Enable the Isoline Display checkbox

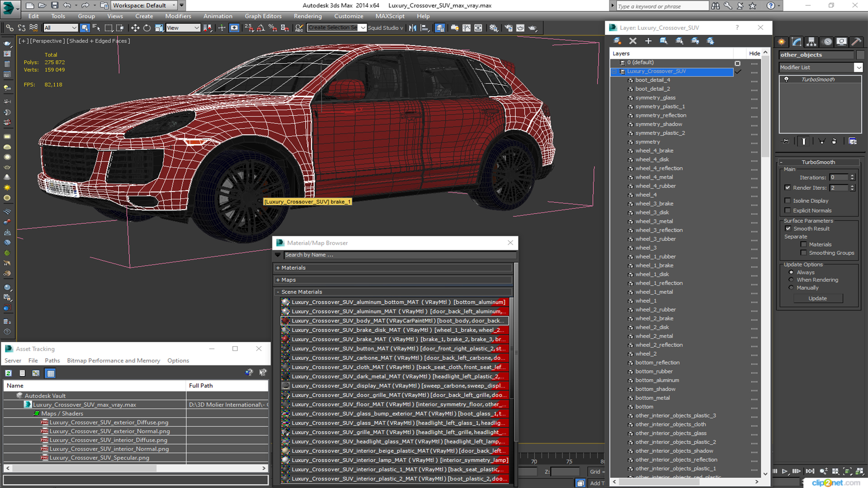[x=788, y=201]
